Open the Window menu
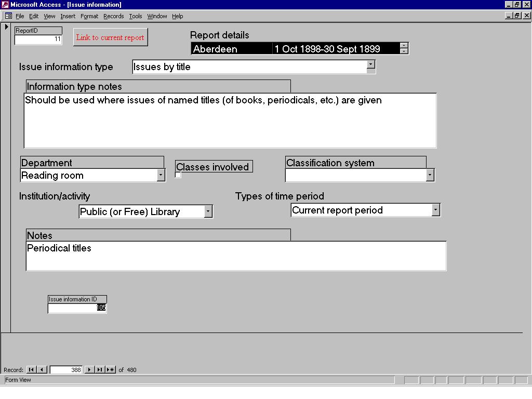 click(157, 16)
